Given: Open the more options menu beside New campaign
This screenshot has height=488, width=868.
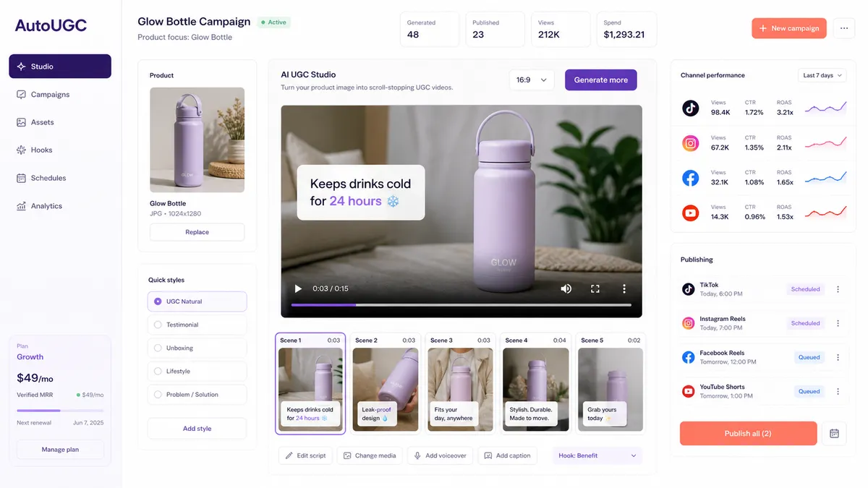Looking at the screenshot, I should coord(844,28).
